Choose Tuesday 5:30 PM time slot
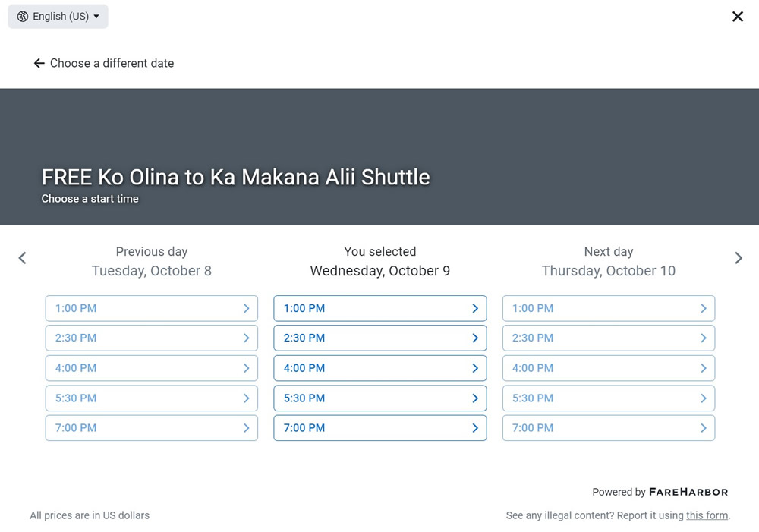 pyautogui.click(x=151, y=398)
